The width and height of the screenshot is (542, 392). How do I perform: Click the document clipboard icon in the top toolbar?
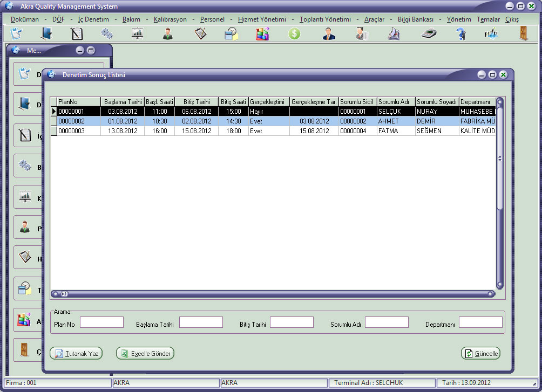coord(16,33)
